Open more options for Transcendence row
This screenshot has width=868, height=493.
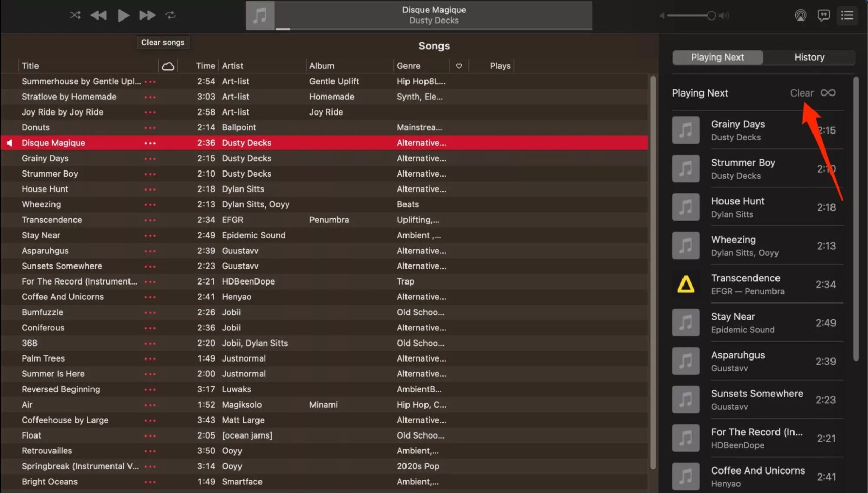(150, 220)
